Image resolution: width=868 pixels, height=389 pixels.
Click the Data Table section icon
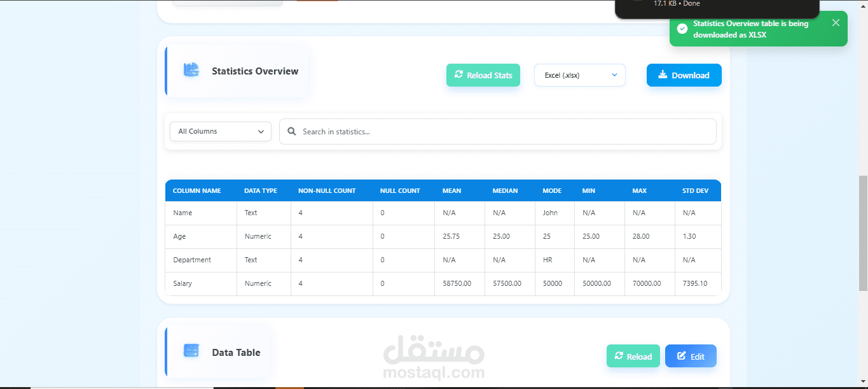tap(191, 351)
